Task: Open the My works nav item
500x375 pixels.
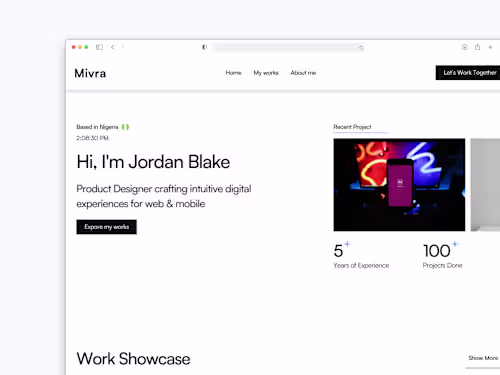Action: pyautogui.click(x=266, y=73)
